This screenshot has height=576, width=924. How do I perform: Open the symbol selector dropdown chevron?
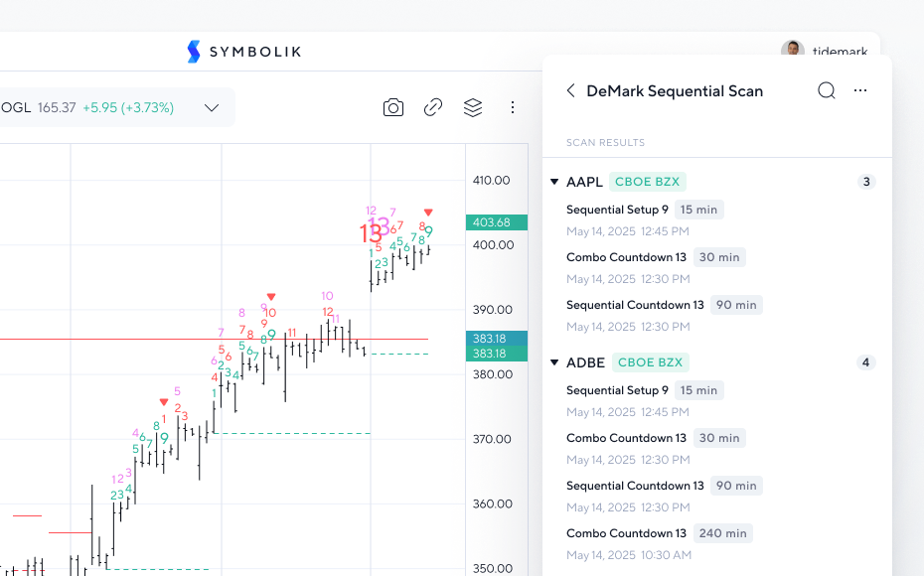tap(212, 108)
